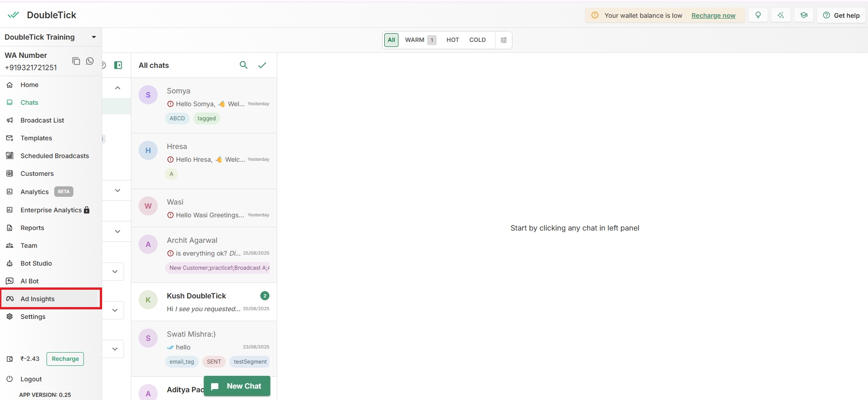
Task: Click the search icon in All chats
Action: point(243,65)
